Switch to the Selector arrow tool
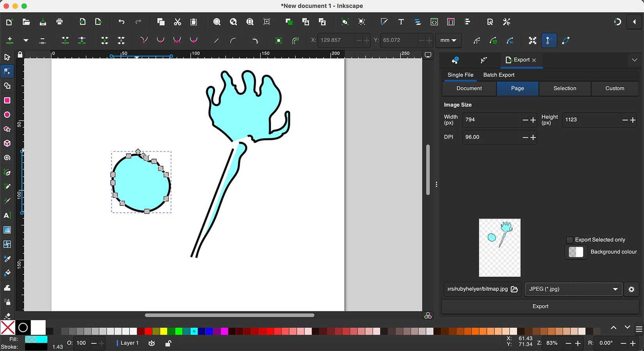Image resolution: width=644 pixels, height=351 pixels. tap(7, 57)
